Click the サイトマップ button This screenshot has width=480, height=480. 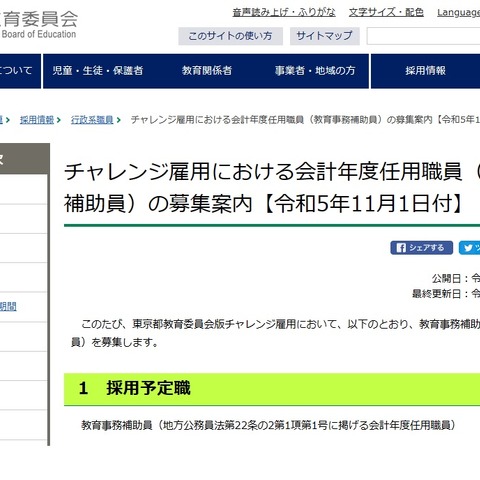pyautogui.click(x=325, y=36)
